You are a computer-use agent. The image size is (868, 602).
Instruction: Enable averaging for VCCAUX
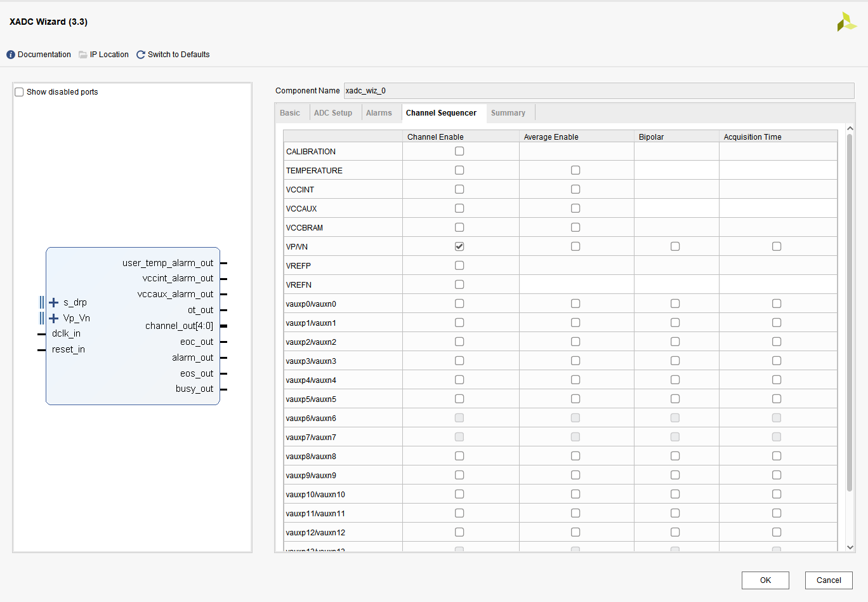(x=575, y=208)
